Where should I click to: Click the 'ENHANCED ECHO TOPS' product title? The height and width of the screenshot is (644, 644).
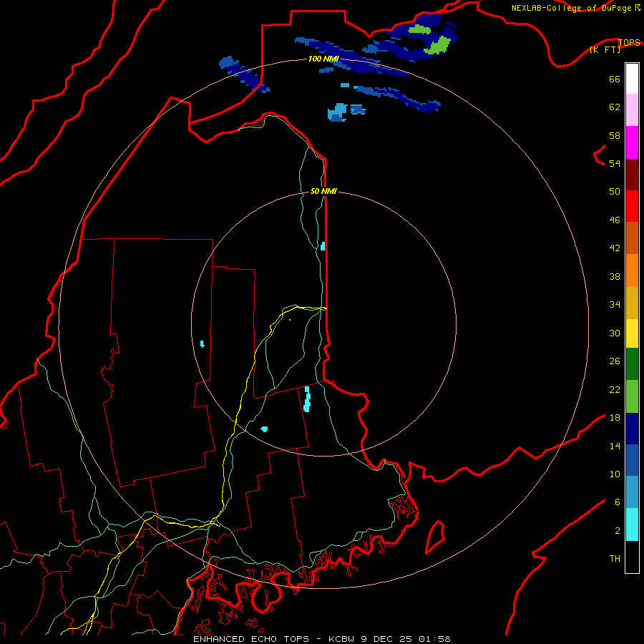(251, 639)
